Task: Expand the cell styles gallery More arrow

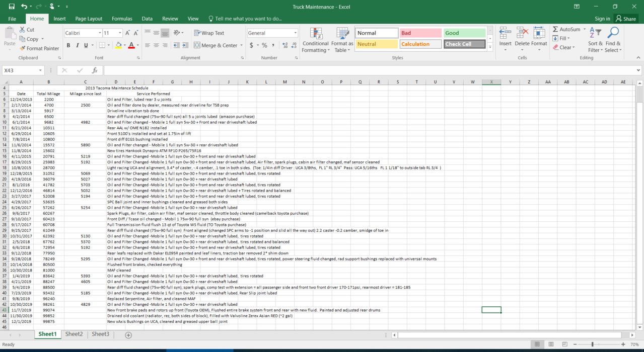Action: pos(490,47)
